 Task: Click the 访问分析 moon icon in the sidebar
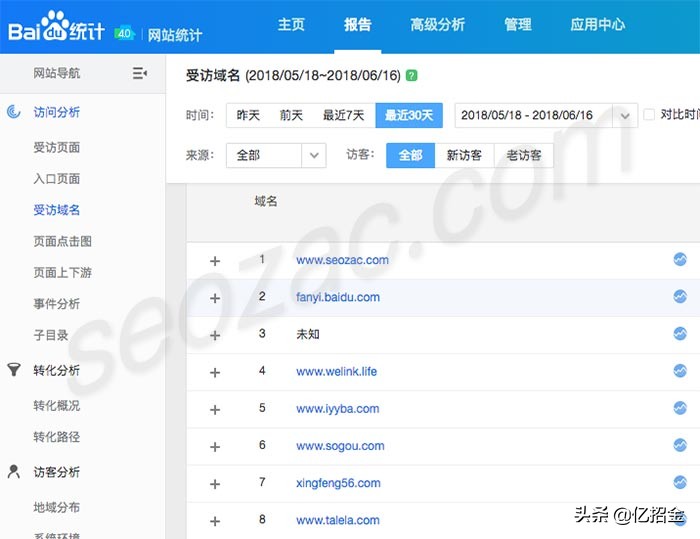[x=14, y=112]
